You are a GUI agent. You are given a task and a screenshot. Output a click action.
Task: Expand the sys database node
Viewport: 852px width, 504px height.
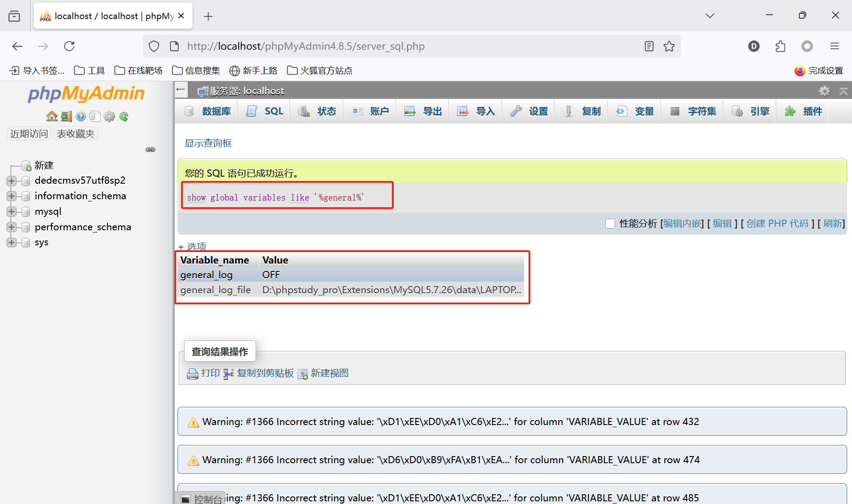pos(12,242)
